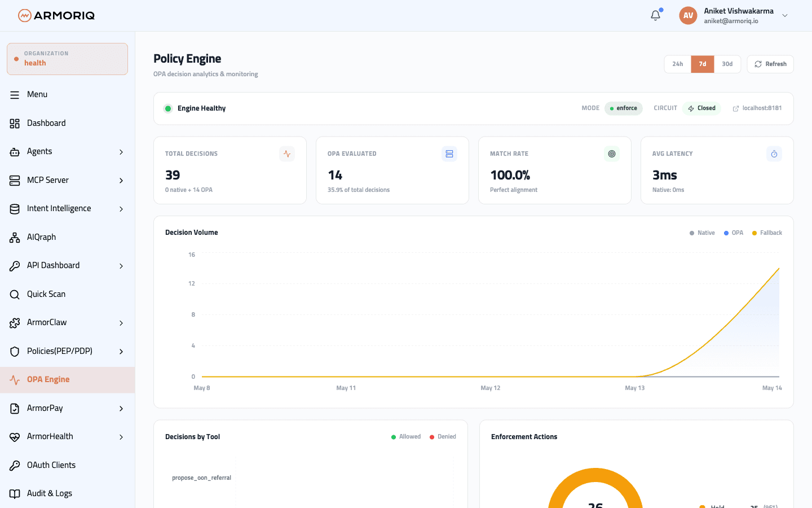This screenshot has width=812, height=508.
Task: Click the MCP Server icon
Action: coord(15,180)
